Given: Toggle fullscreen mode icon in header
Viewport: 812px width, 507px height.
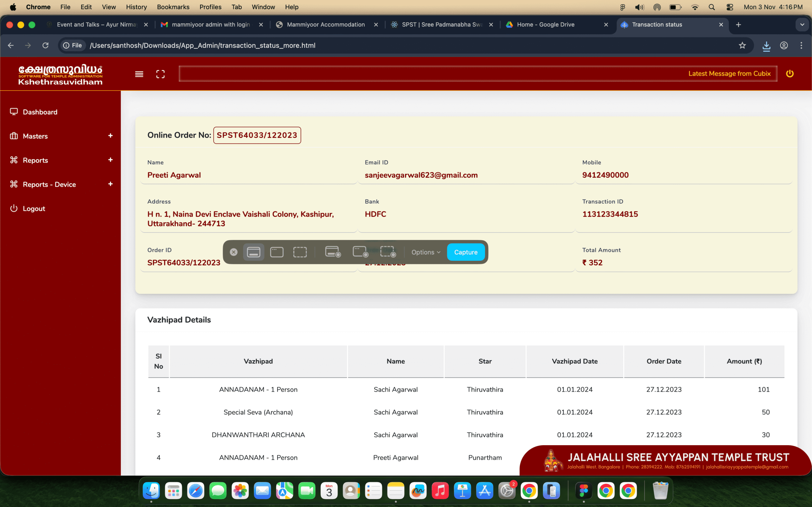Looking at the screenshot, I should point(160,74).
